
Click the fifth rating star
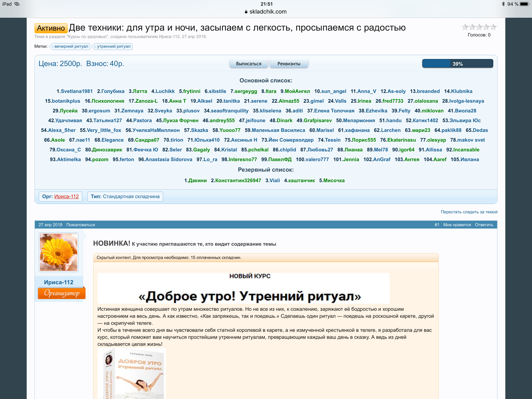tap(493, 27)
